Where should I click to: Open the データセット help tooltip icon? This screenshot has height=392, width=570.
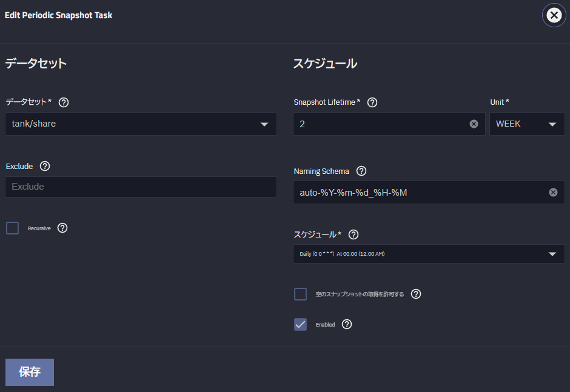point(64,102)
